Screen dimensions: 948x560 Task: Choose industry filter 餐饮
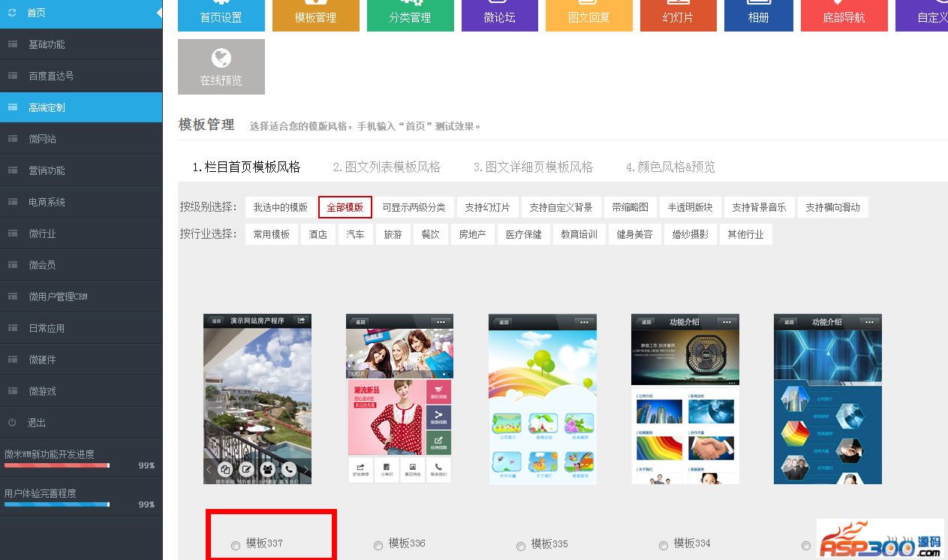click(x=430, y=234)
